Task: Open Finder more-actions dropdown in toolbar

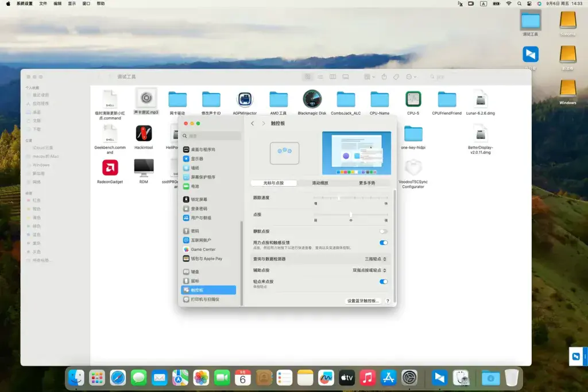Action: (411, 76)
